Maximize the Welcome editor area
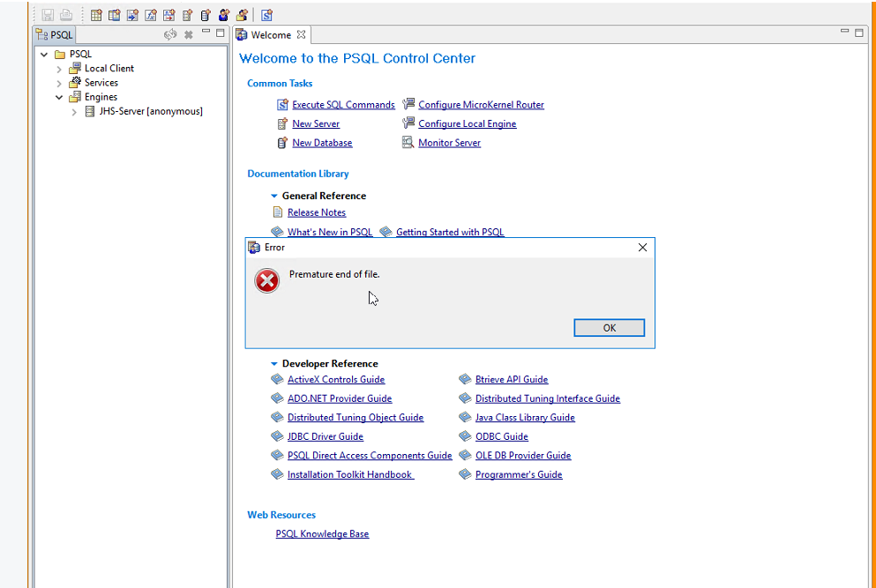The height and width of the screenshot is (588, 876). point(859,33)
